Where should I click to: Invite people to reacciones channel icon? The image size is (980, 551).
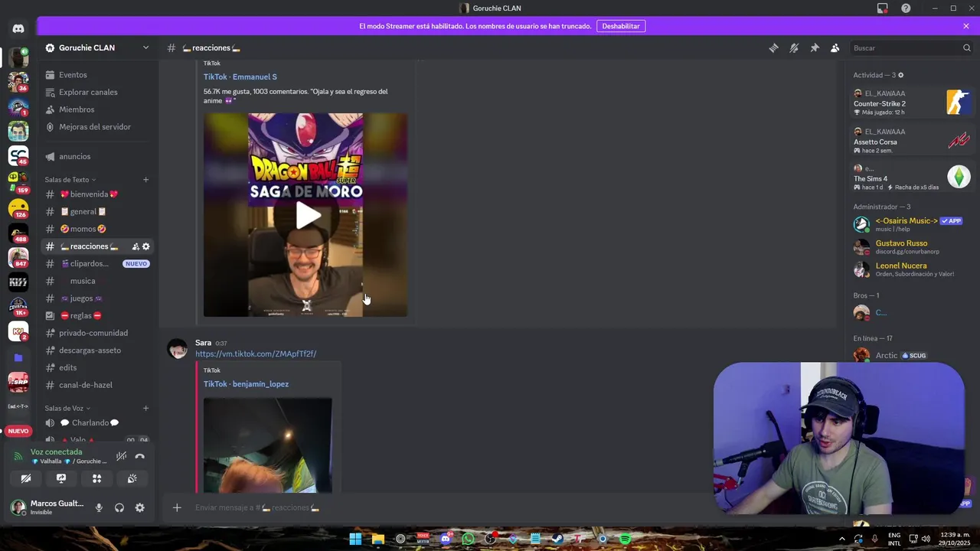pos(135,246)
